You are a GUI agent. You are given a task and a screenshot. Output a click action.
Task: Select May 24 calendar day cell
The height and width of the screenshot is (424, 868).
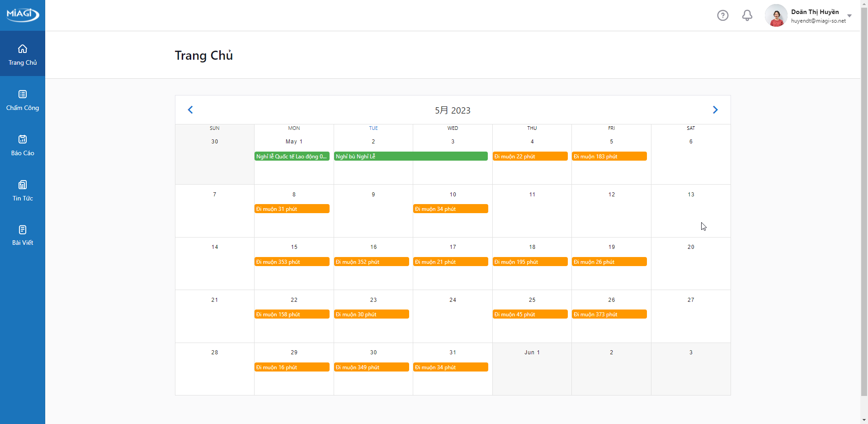(x=453, y=316)
